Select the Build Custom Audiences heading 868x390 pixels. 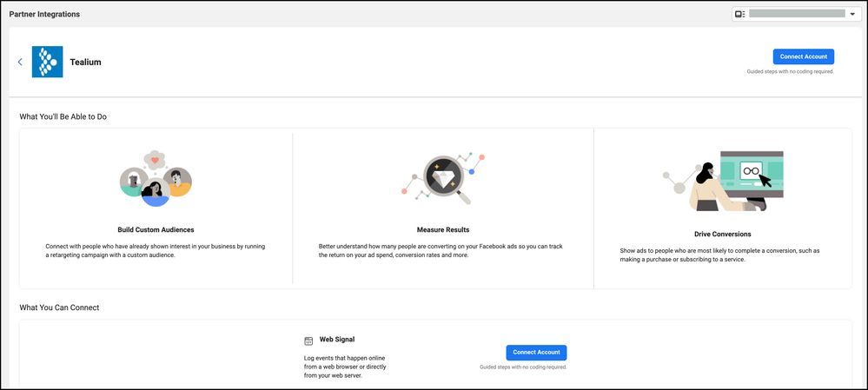point(156,230)
